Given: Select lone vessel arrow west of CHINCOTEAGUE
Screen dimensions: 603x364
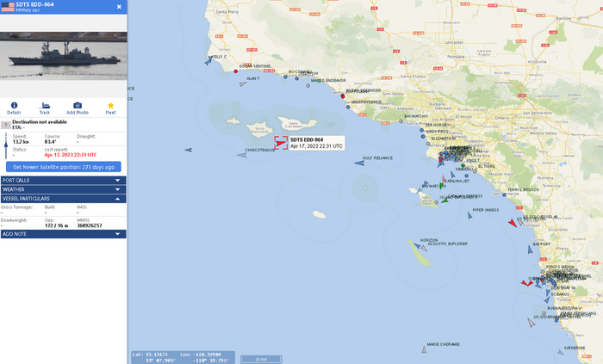Looking at the screenshot, I should point(188,150).
